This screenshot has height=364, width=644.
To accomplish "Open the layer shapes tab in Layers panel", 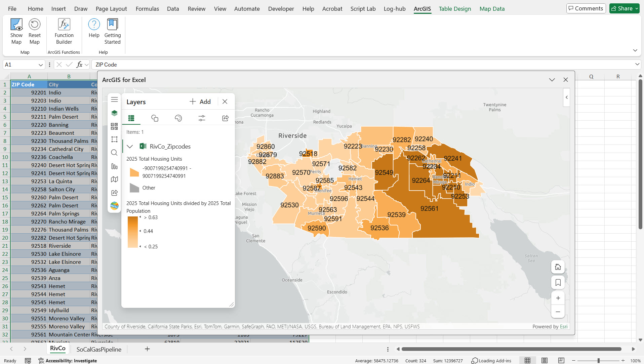I will (x=155, y=118).
